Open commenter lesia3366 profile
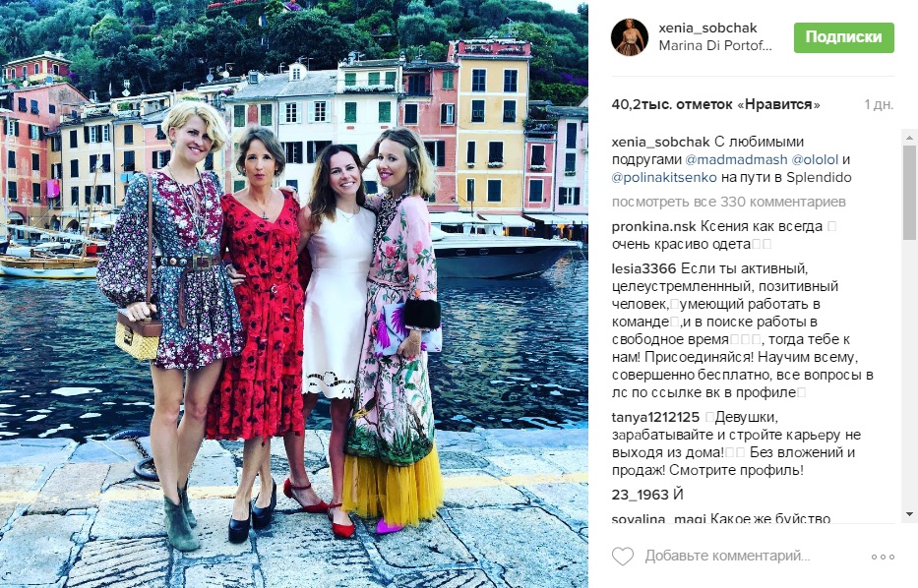This screenshot has height=588, width=918. point(643,268)
